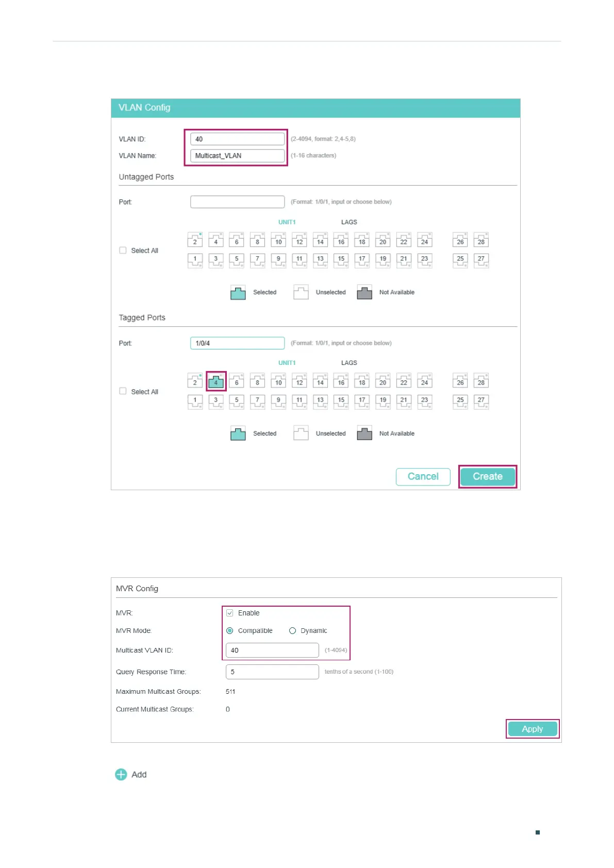The width and height of the screenshot is (614, 868).
Task: Click LAGS label in Tagged Ports
Action: tap(349, 363)
